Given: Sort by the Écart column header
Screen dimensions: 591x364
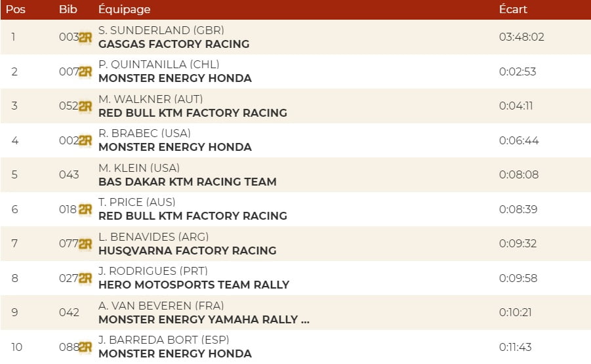Looking at the screenshot, I should pos(513,9).
